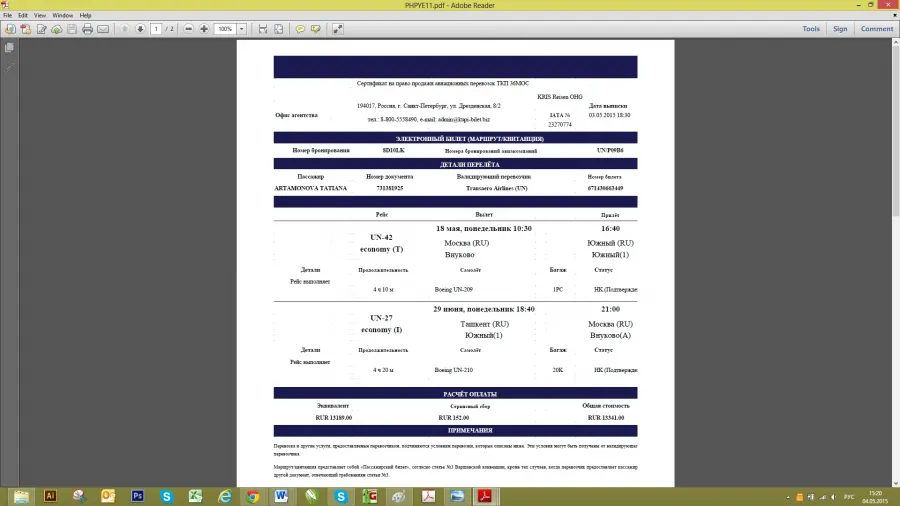Go to previous page with up arrow
This screenshot has width=900, height=506.
coord(125,29)
